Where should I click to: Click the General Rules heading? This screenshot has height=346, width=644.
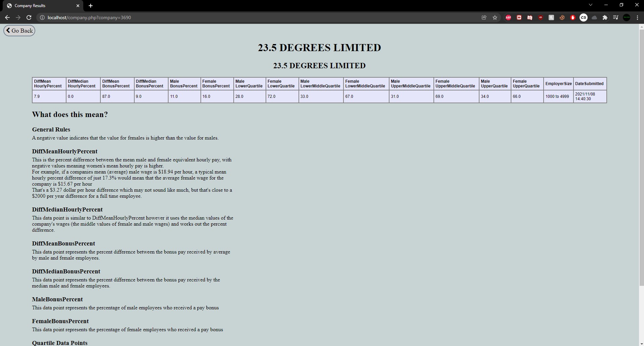click(51, 129)
